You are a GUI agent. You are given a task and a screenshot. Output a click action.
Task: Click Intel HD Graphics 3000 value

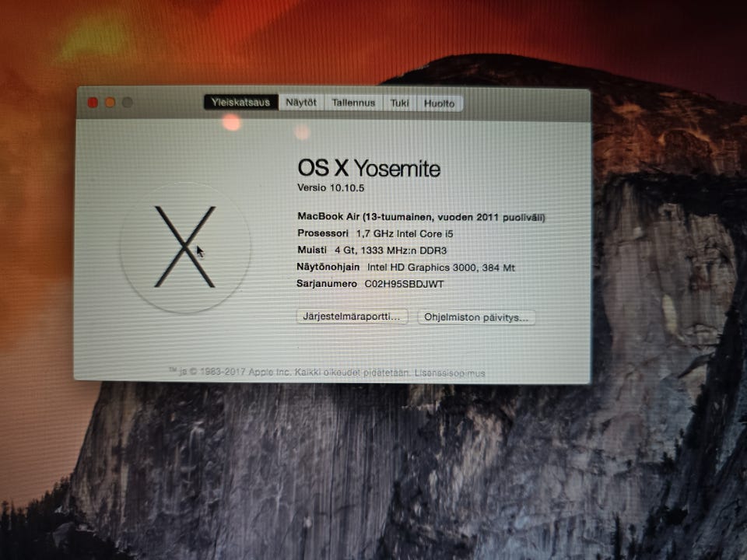click(440, 268)
